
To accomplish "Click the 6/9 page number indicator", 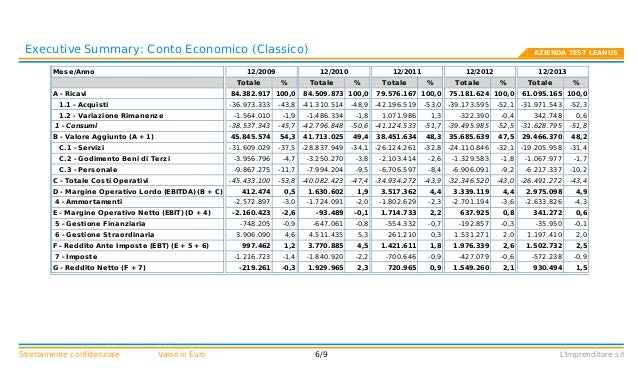I will pos(321,354).
